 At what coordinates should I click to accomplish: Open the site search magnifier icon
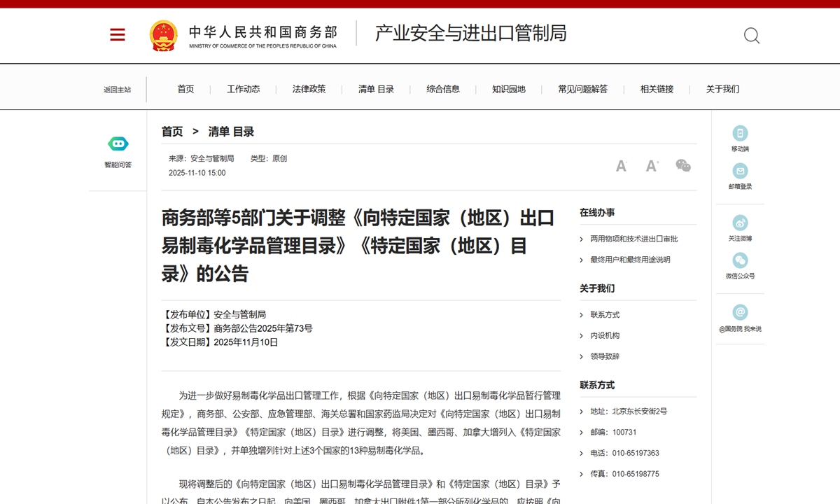(x=752, y=35)
